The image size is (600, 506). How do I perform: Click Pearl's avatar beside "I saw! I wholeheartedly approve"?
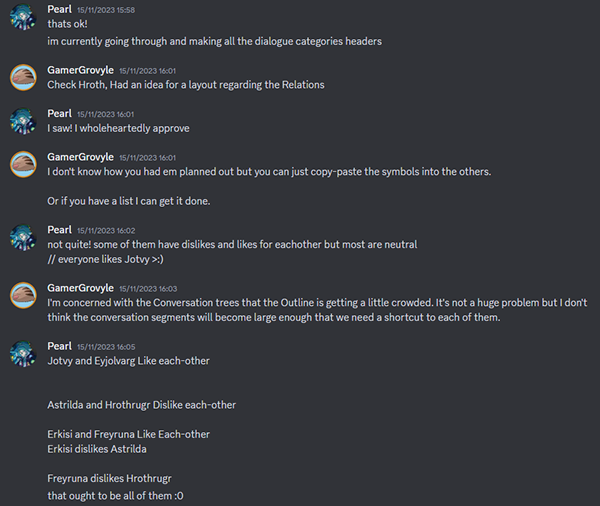23,121
